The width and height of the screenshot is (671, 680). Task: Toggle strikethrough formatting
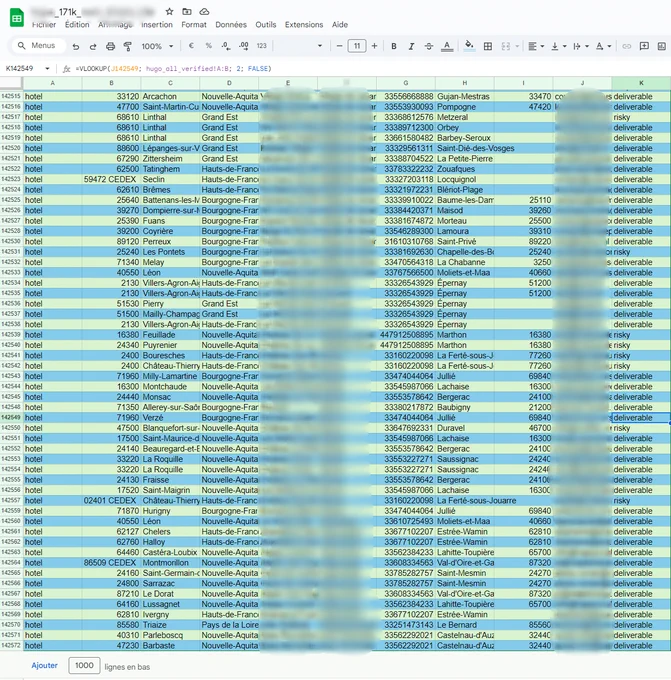click(x=429, y=46)
